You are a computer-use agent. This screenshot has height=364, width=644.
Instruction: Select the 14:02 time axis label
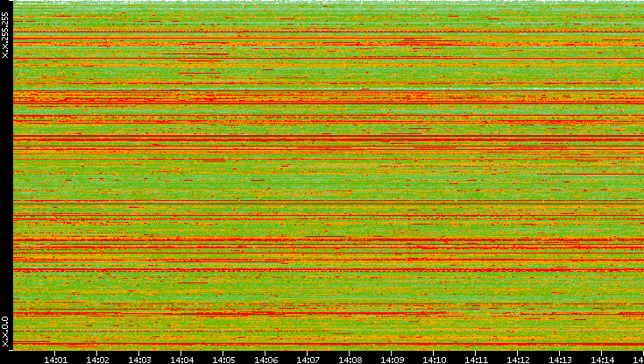coord(98,360)
